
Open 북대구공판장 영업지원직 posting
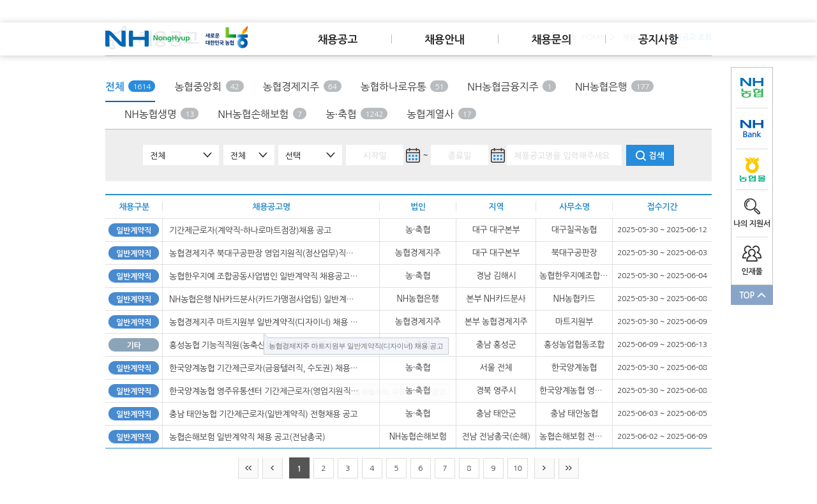pyautogui.click(x=261, y=253)
